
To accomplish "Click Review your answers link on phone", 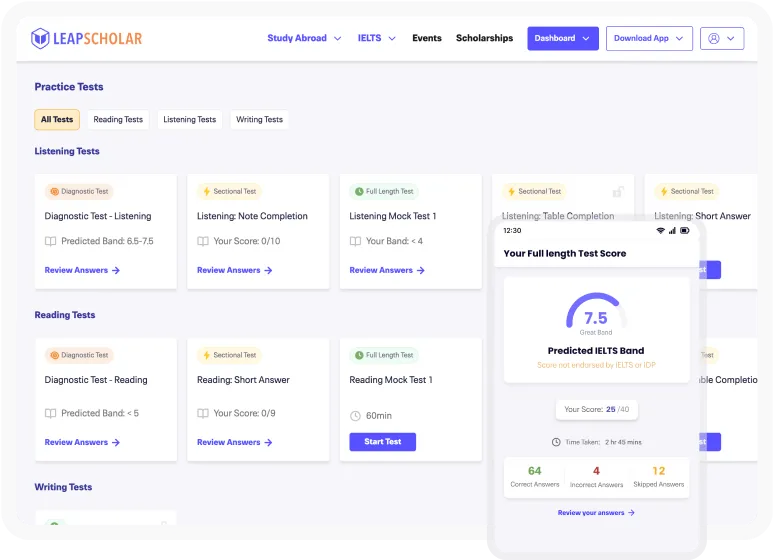I will click(596, 513).
